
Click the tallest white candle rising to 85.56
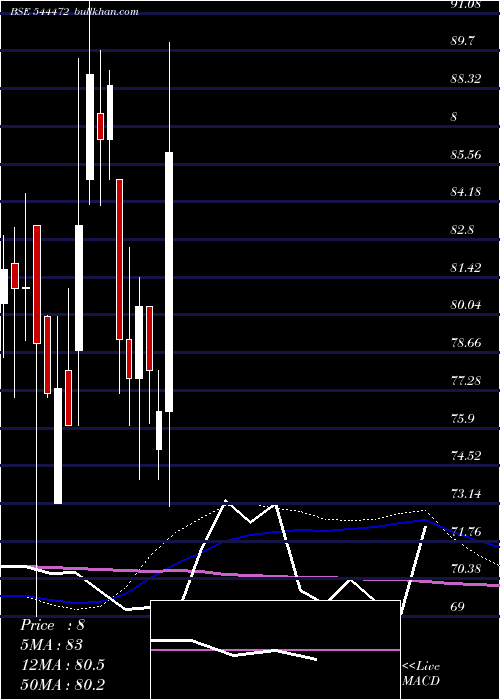click(169, 282)
